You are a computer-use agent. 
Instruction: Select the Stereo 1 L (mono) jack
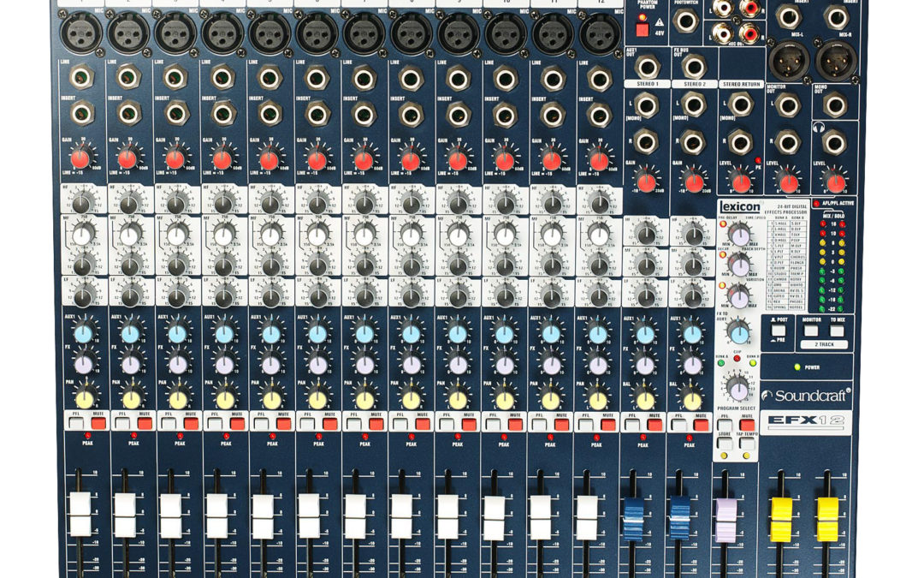pos(646,106)
